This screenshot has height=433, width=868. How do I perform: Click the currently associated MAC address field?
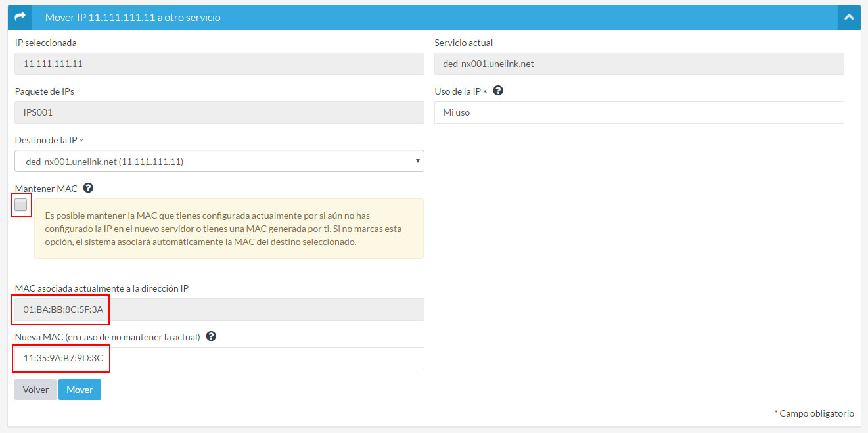point(219,309)
